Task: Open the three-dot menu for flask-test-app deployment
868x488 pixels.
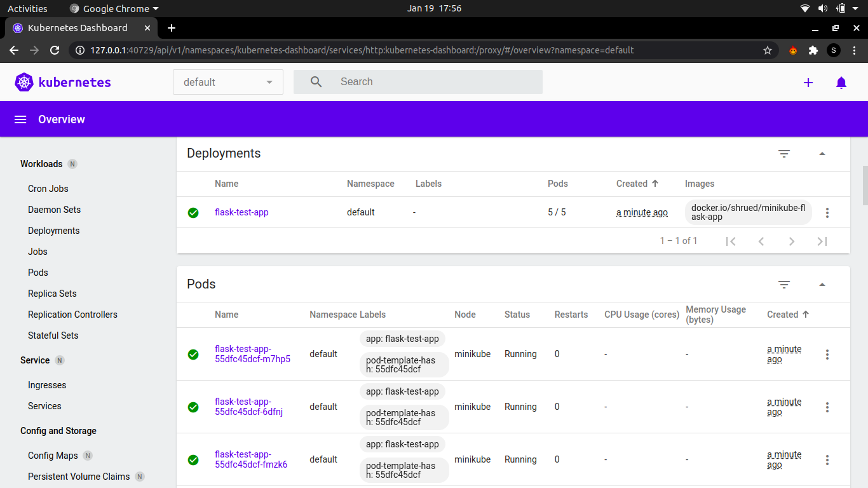Action: coord(827,213)
